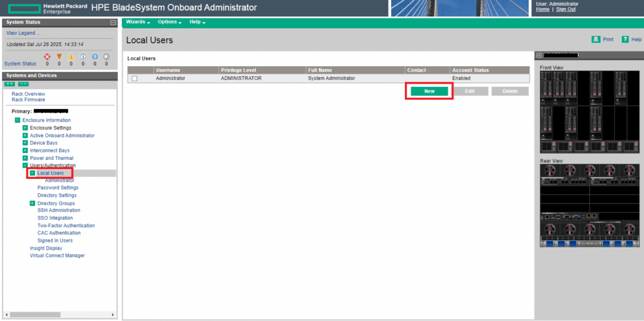Select Administrator under Local Users tree

pyautogui.click(x=60, y=181)
